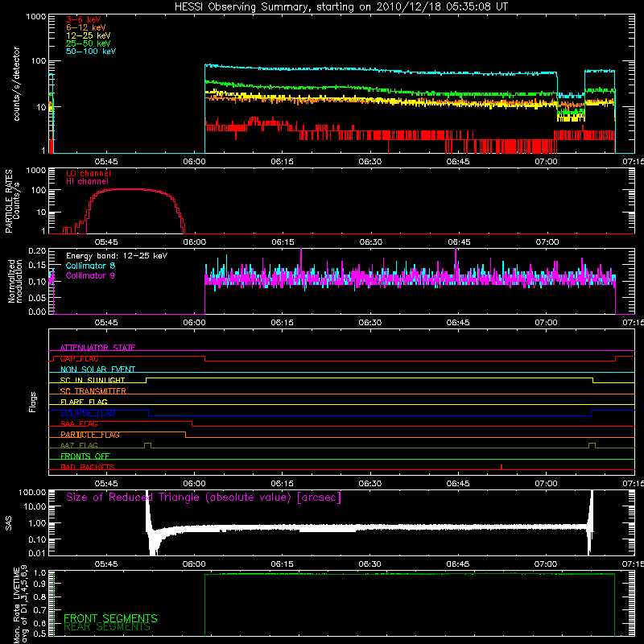This screenshot has height=644, width=644.
Task: Click 06:30 tick under the counts plot
Action: pos(370,162)
